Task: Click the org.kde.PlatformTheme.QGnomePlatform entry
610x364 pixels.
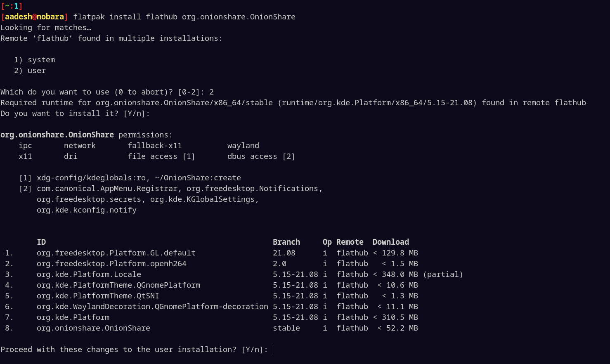Action: tap(119, 285)
